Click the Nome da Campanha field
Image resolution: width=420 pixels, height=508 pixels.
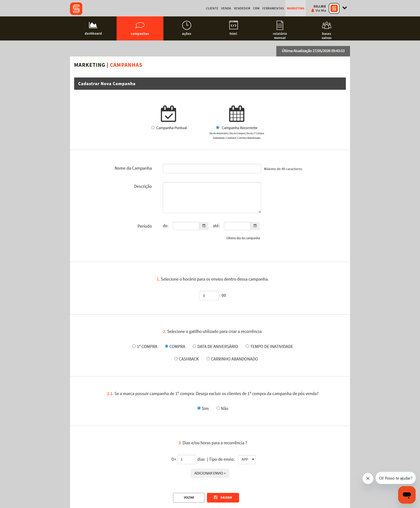tap(212, 169)
